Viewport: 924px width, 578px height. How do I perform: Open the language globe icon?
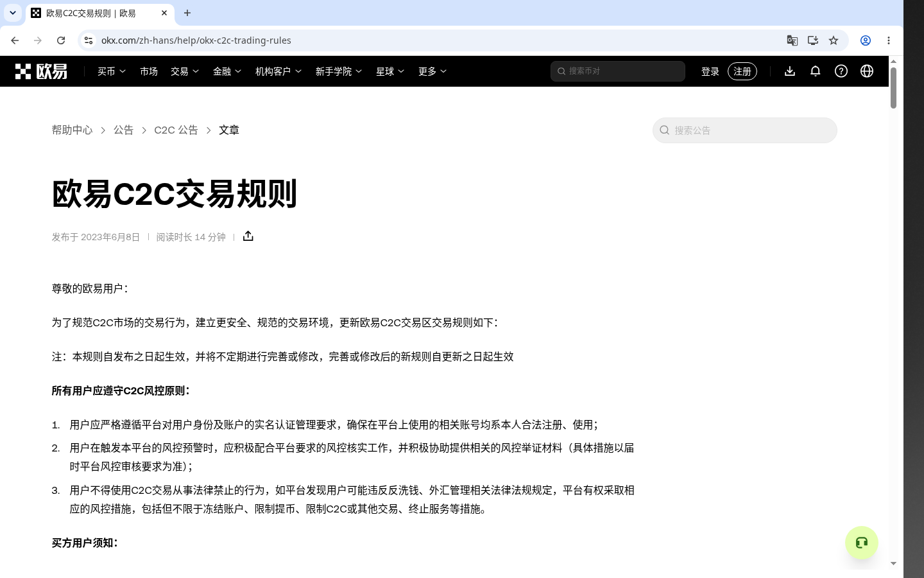(x=867, y=71)
